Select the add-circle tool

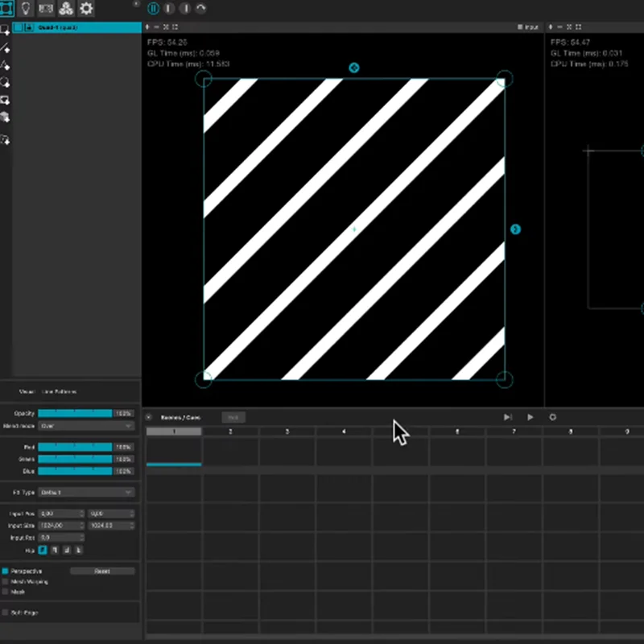pyautogui.click(x=5, y=83)
